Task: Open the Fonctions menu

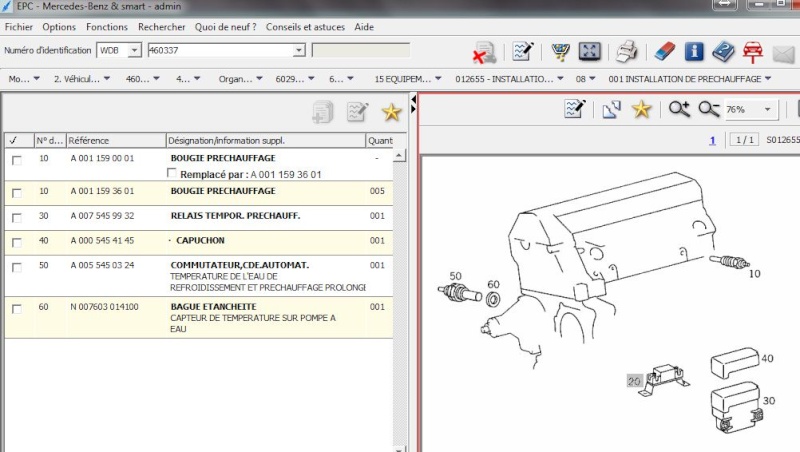Action: pyautogui.click(x=107, y=27)
